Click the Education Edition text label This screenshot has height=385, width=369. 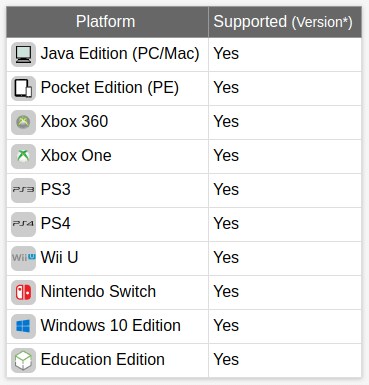pyautogui.click(x=103, y=359)
